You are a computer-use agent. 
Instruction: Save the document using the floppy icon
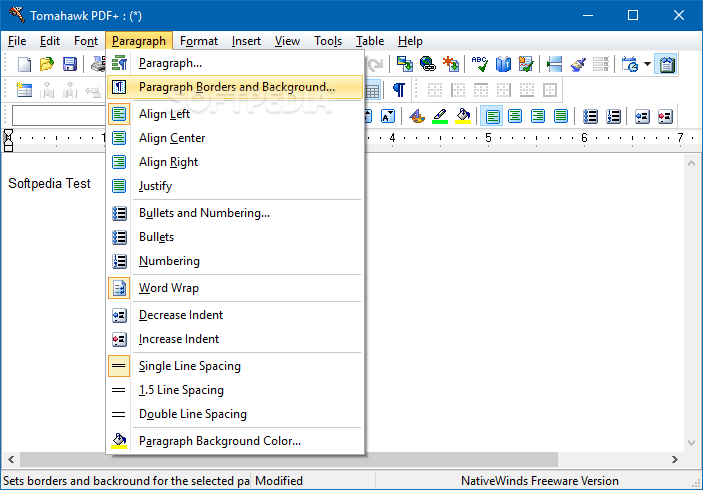pyautogui.click(x=69, y=64)
